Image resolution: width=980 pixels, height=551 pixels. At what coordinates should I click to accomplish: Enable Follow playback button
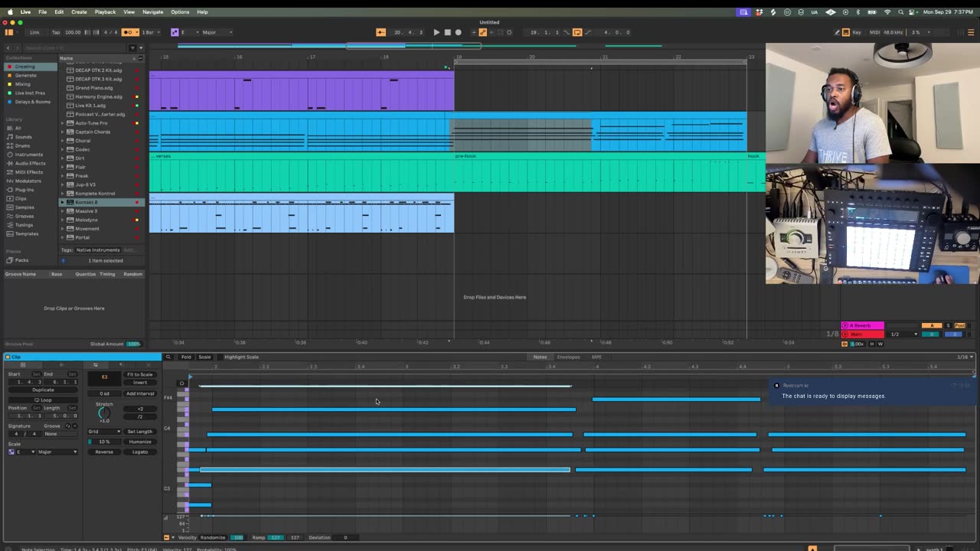(x=381, y=32)
